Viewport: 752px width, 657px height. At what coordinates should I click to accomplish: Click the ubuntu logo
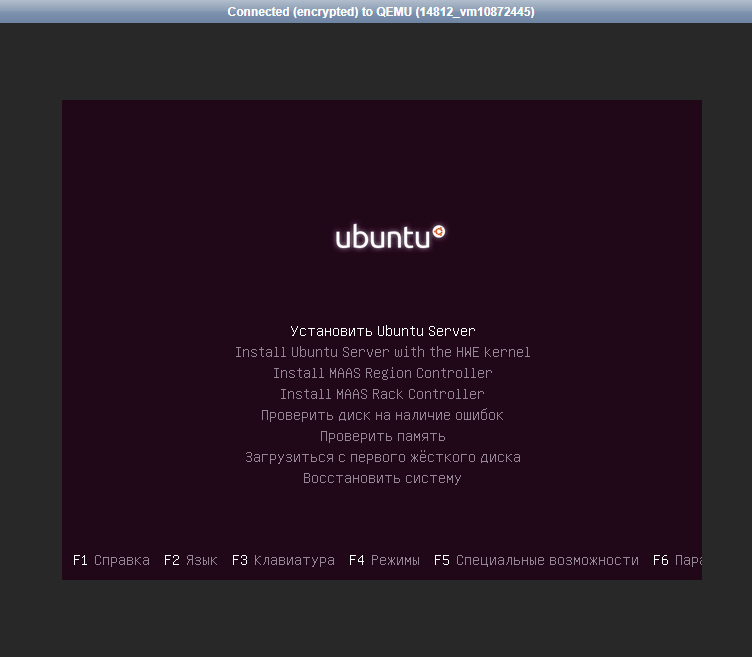390,236
